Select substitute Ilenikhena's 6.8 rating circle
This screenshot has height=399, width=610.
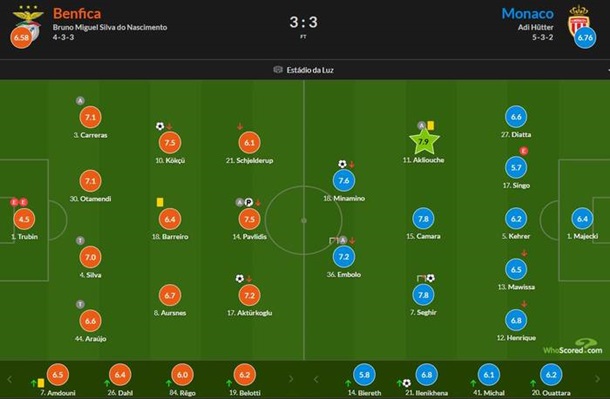pos(427,375)
